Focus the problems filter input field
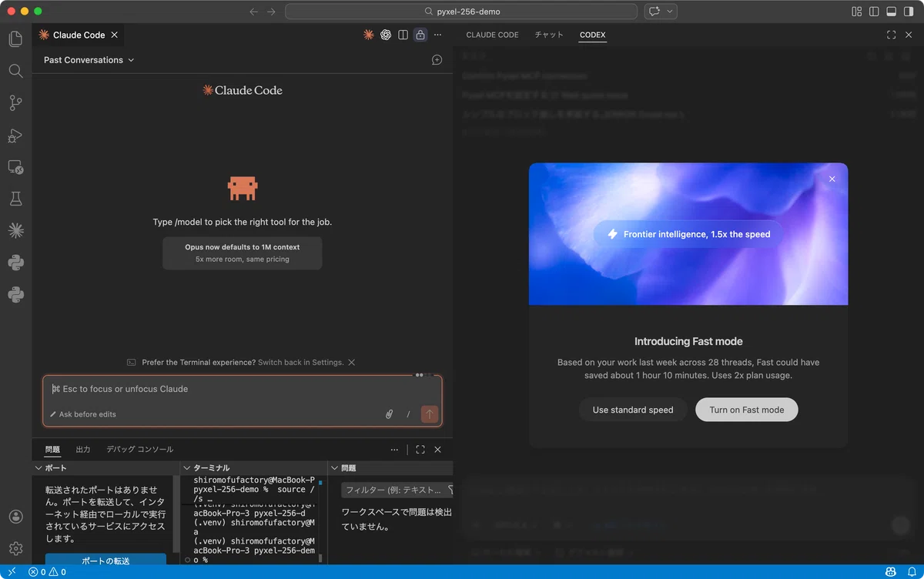 393,490
